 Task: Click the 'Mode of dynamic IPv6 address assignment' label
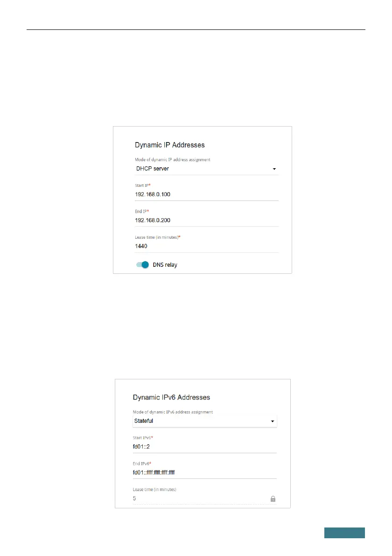[173, 412]
